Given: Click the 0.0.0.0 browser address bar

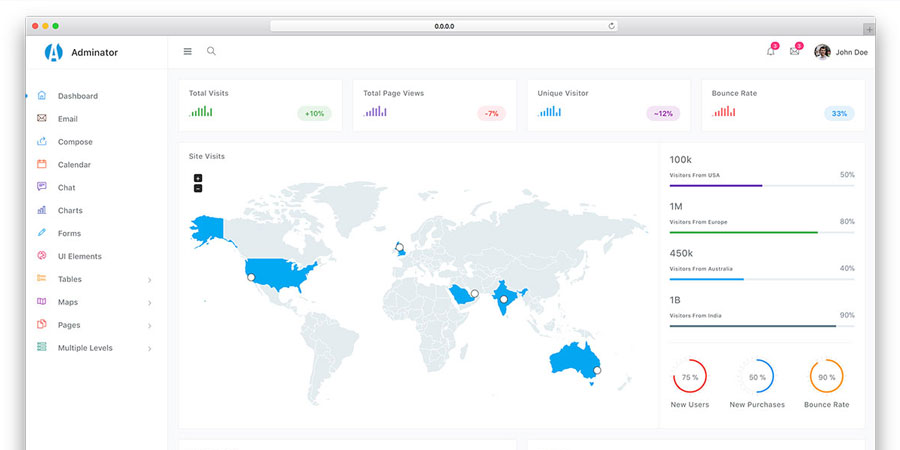Looking at the screenshot, I should pos(444,26).
